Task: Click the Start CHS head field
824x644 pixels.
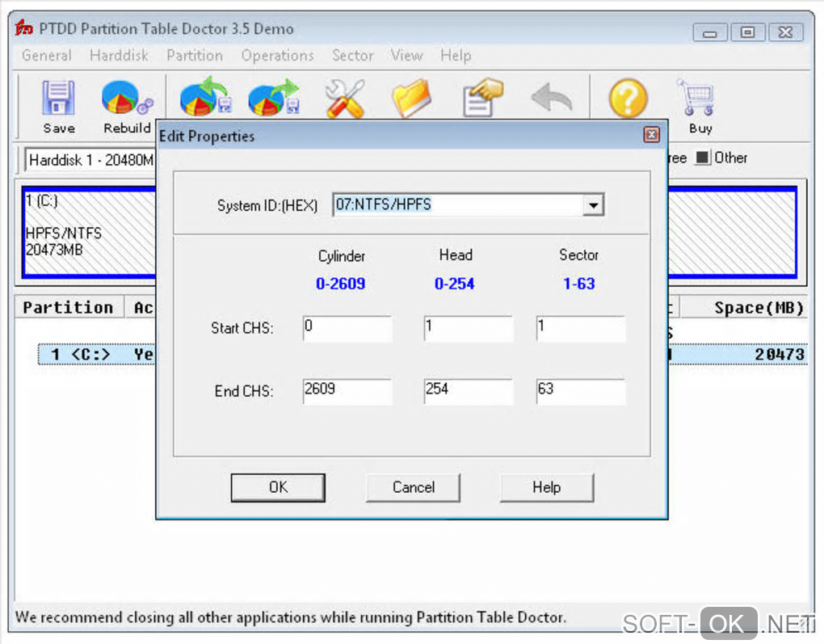Action: tap(469, 329)
